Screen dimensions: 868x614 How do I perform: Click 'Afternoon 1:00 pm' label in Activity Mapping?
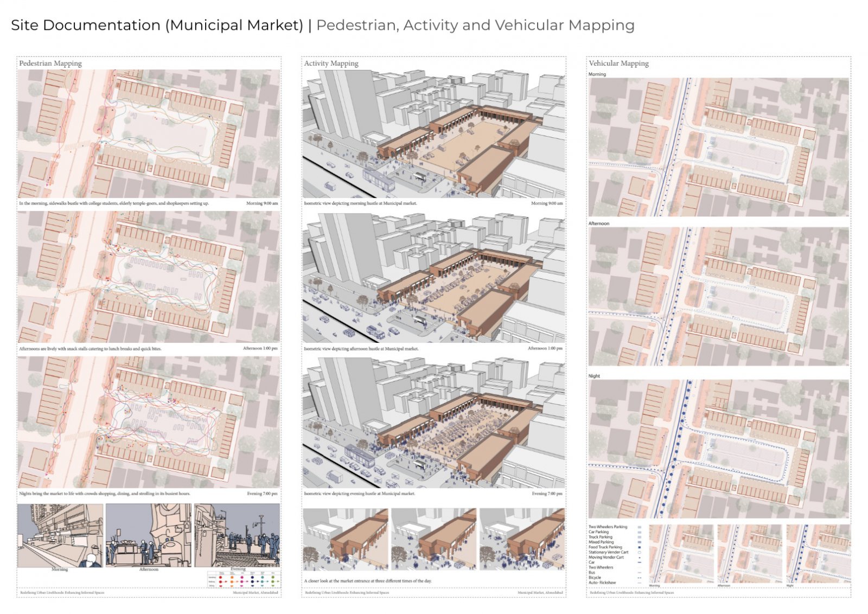tap(545, 348)
